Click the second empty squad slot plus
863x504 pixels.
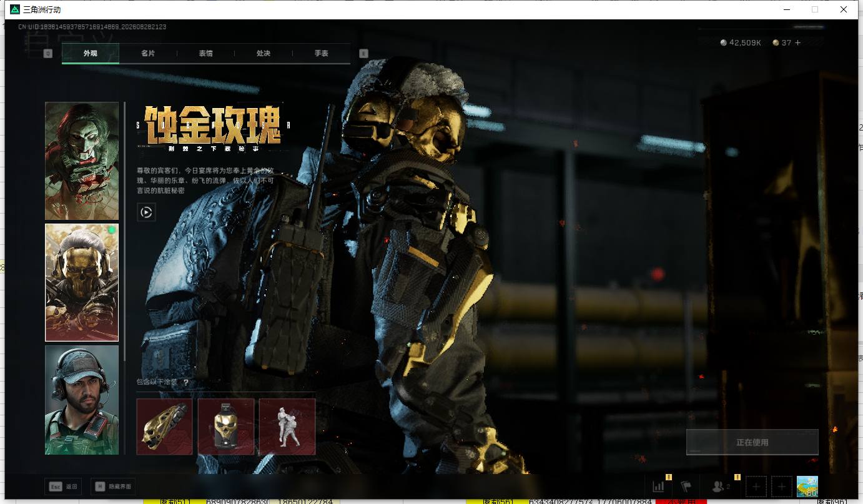(x=782, y=487)
